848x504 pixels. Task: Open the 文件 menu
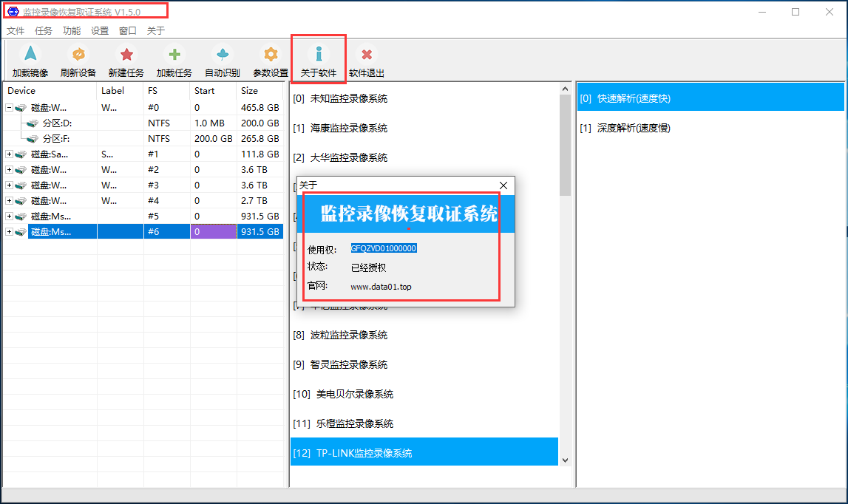(16, 31)
